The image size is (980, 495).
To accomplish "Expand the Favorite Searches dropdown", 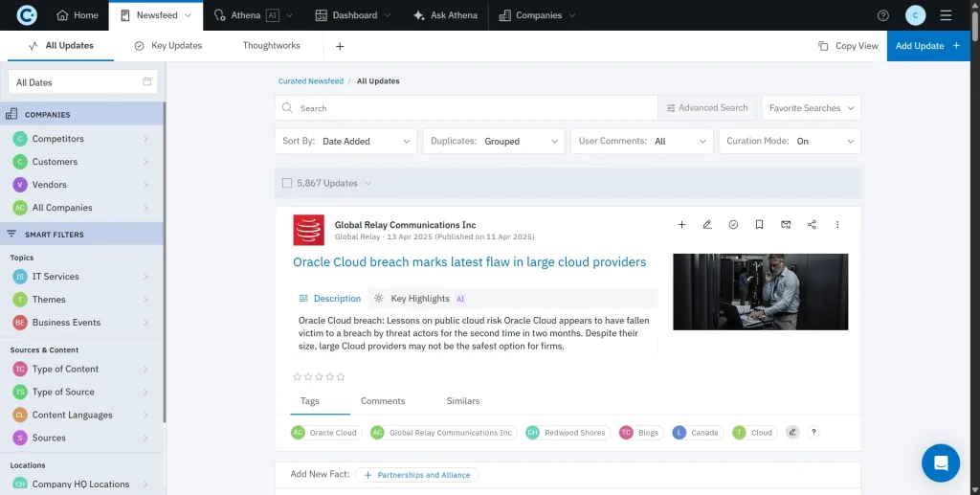I will (x=811, y=108).
